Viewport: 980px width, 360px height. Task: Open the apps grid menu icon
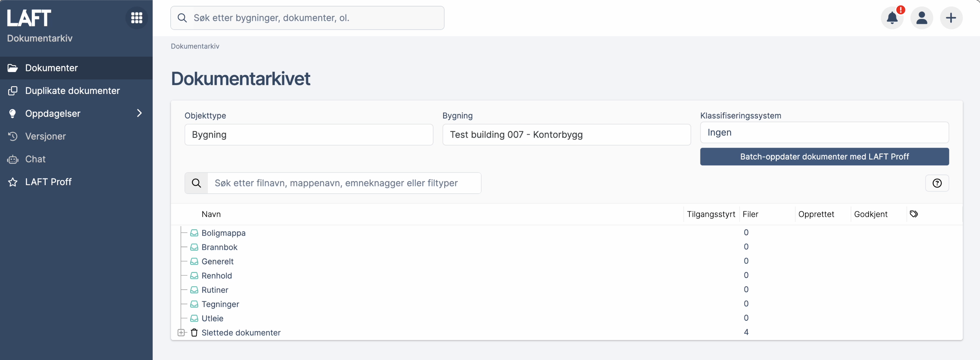[137, 17]
